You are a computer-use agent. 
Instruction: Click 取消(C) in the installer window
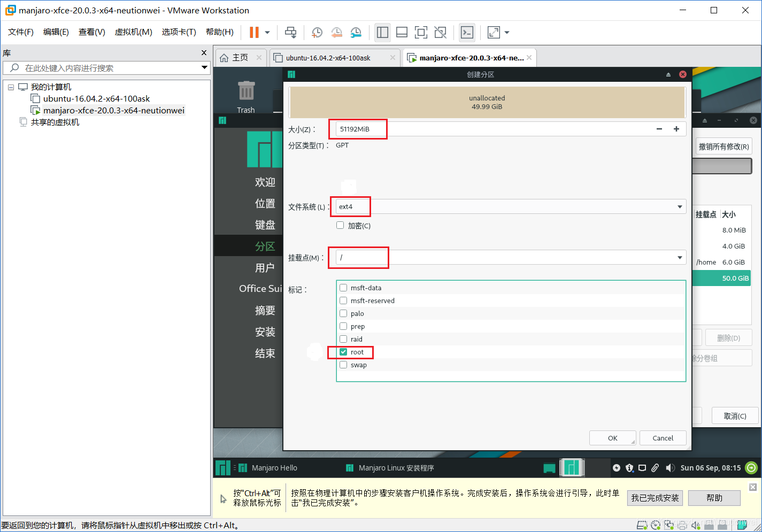point(735,416)
